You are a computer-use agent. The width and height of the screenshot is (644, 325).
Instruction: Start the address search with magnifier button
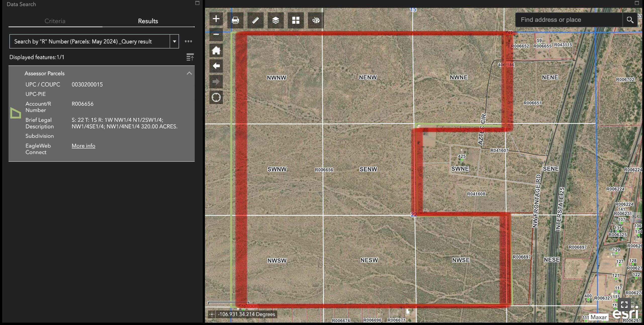tap(630, 19)
